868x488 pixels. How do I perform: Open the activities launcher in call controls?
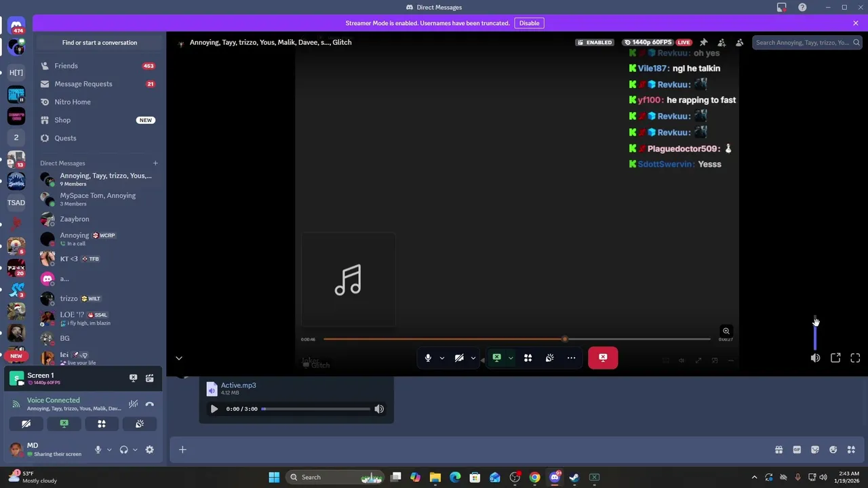click(528, 358)
